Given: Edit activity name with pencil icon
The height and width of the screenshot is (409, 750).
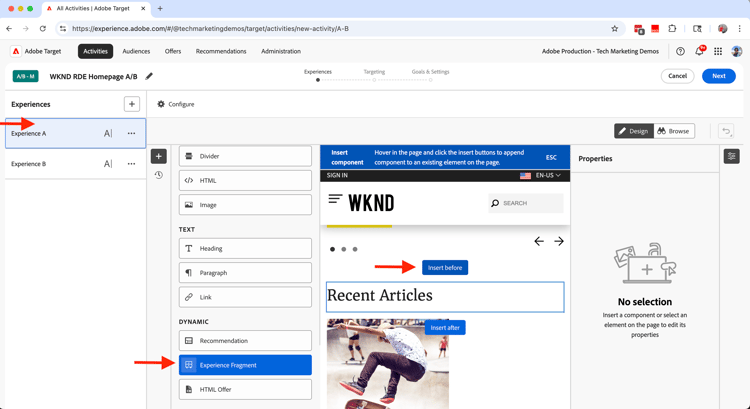Looking at the screenshot, I should click(149, 76).
